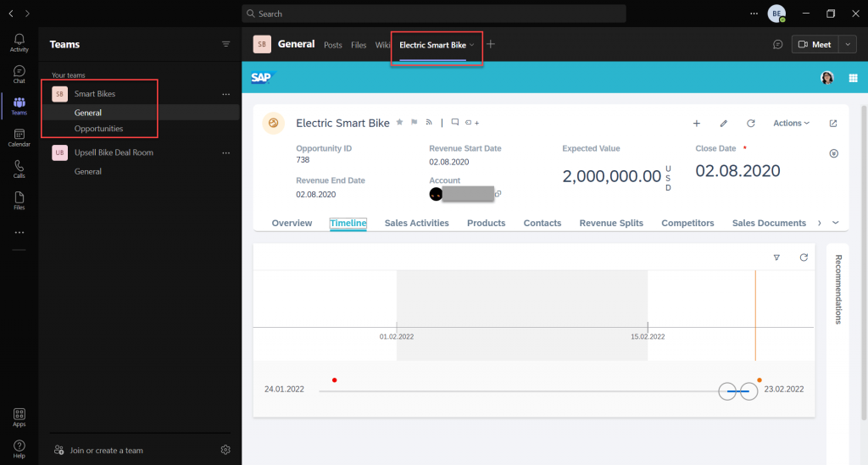This screenshot has width=868, height=465.
Task: Open the channel conversation icon
Action: point(778,44)
